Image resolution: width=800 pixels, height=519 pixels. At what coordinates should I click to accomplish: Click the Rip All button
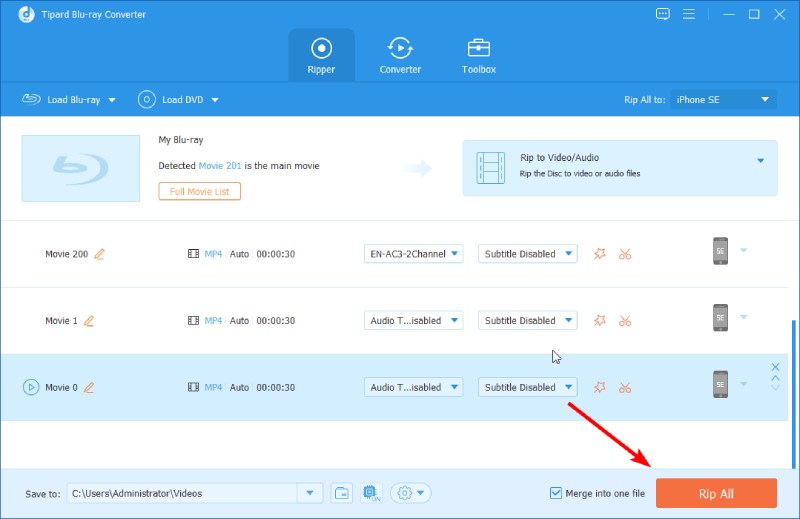(716, 493)
